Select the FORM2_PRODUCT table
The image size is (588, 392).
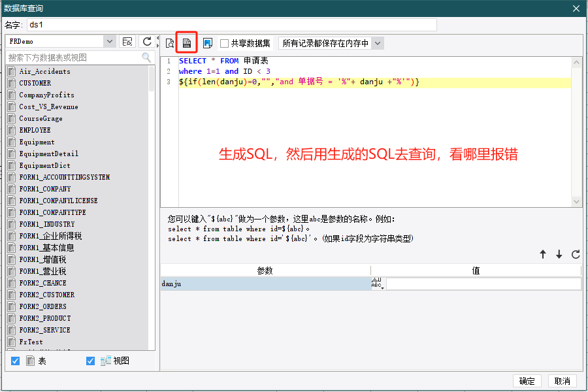[x=45, y=318]
